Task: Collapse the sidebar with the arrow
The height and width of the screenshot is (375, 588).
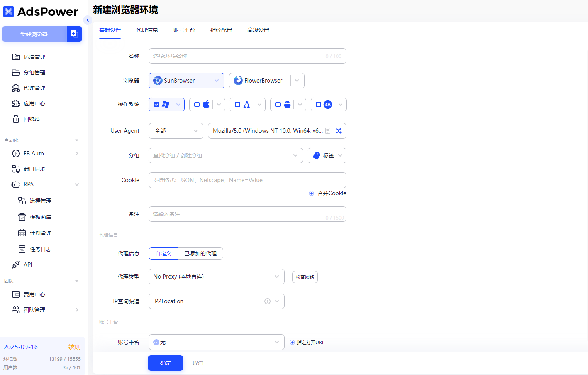Action: [88, 20]
